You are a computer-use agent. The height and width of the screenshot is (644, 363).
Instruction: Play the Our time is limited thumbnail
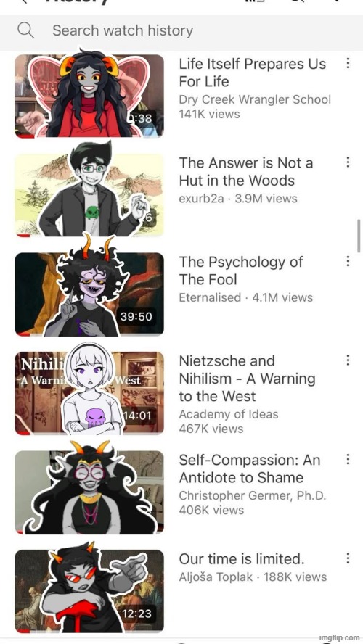pos(89,591)
